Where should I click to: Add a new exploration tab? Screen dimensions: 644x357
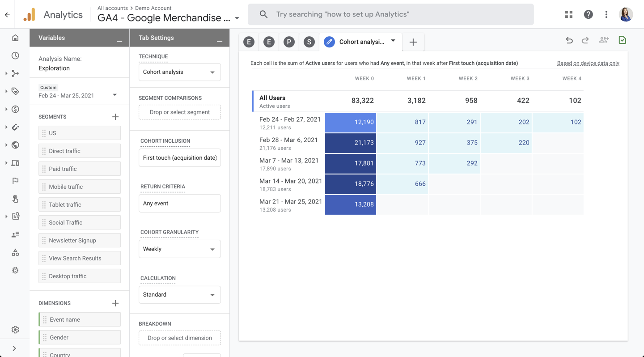[413, 42]
